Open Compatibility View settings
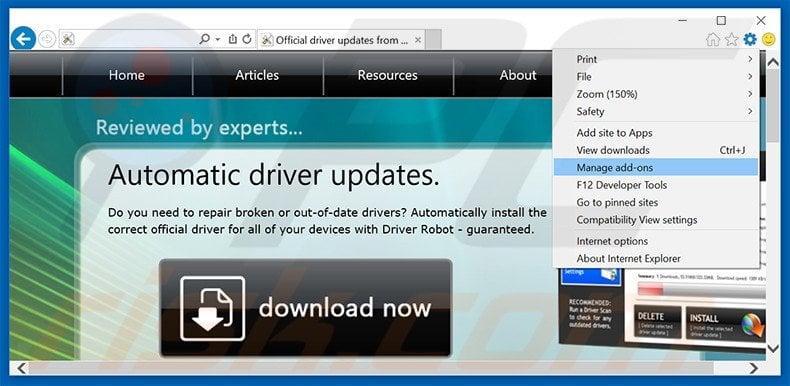Screen dimensions: 790x386 [x=655, y=220]
